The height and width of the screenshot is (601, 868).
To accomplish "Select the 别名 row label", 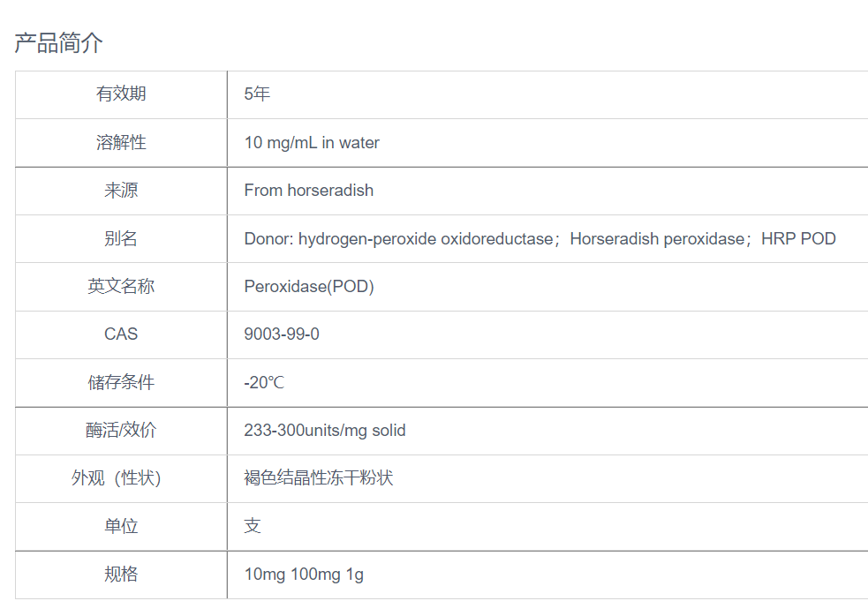I will (121, 238).
